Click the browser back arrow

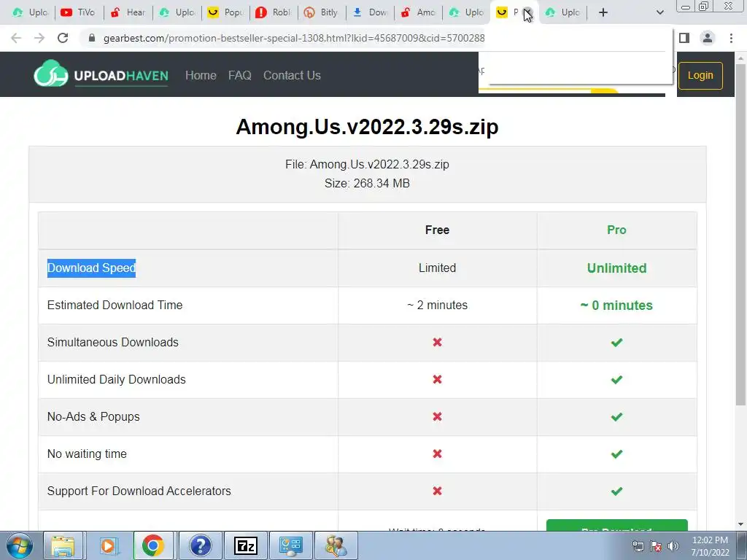point(16,38)
